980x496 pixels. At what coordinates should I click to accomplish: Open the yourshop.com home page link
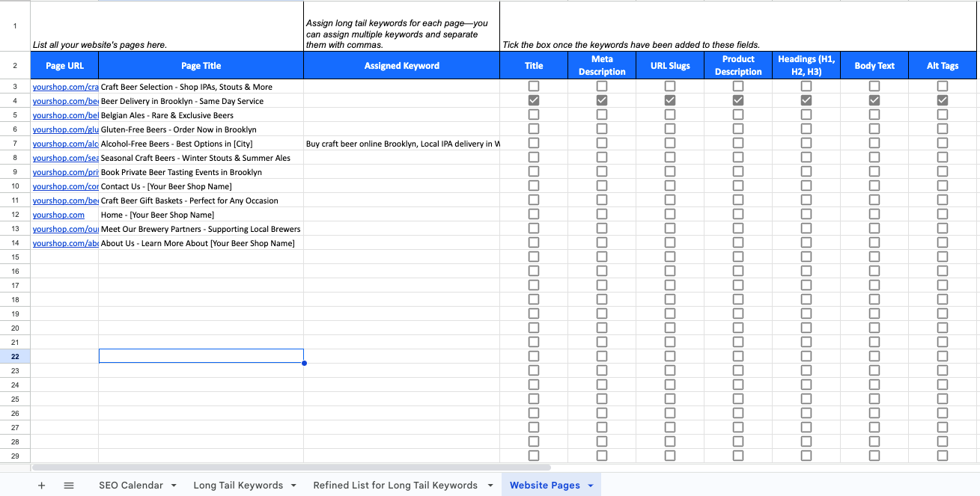click(58, 215)
